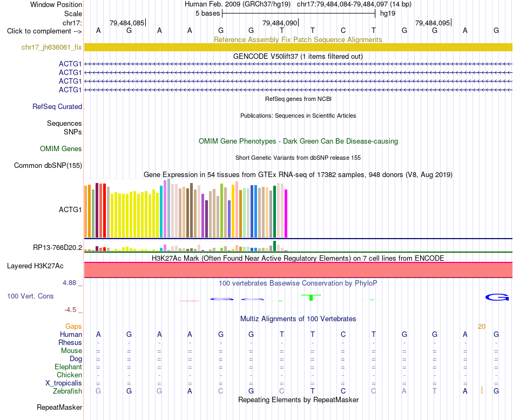Click the RP13-766D20.2 expression label
Screen dimensions: 513x420
coord(57,248)
